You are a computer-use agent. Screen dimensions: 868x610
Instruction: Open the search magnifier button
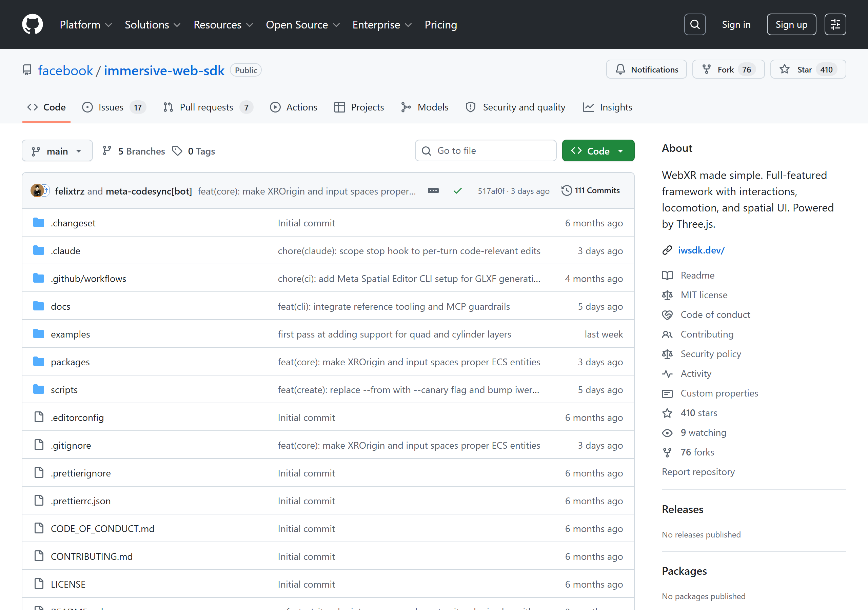[x=695, y=24]
